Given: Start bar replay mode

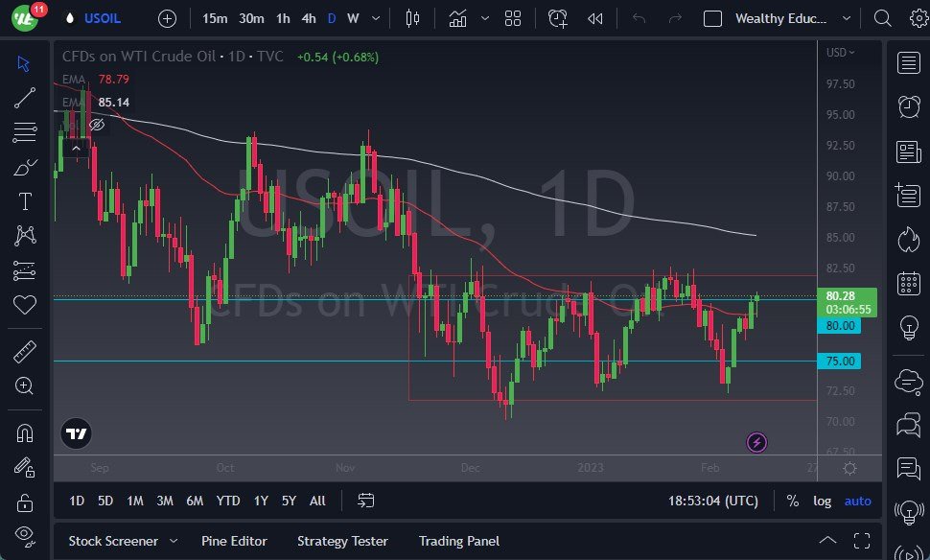Looking at the screenshot, I should click(x=594, y=18).
